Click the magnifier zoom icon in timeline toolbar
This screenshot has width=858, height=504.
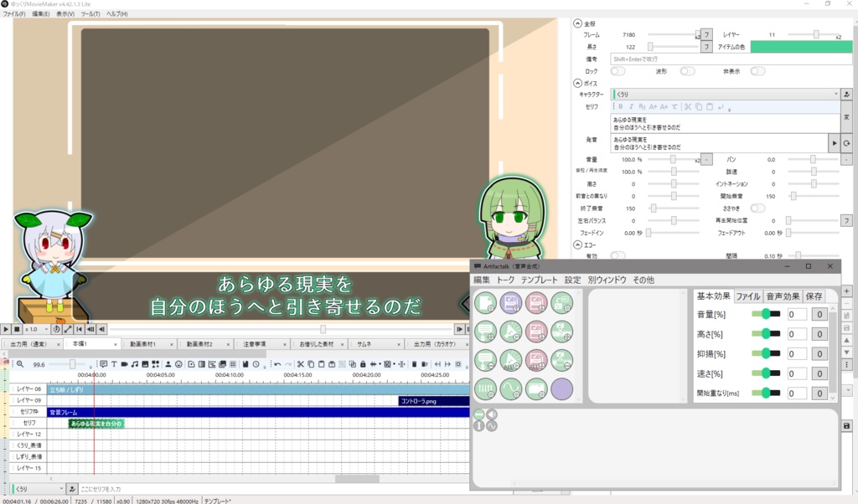point(20,364)
